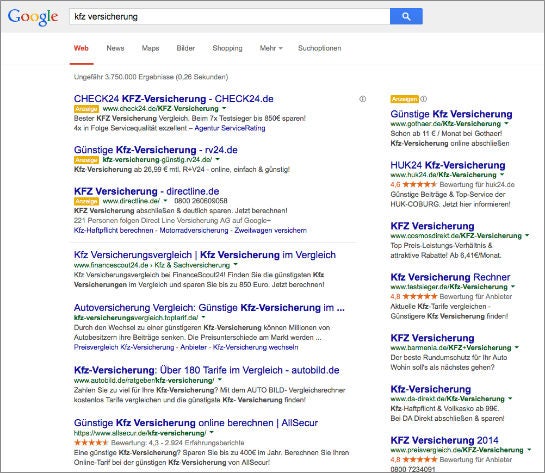Open dropdown arrow next to allsecur.de URL
Screen dimensions: 545x473
point(211,433)
